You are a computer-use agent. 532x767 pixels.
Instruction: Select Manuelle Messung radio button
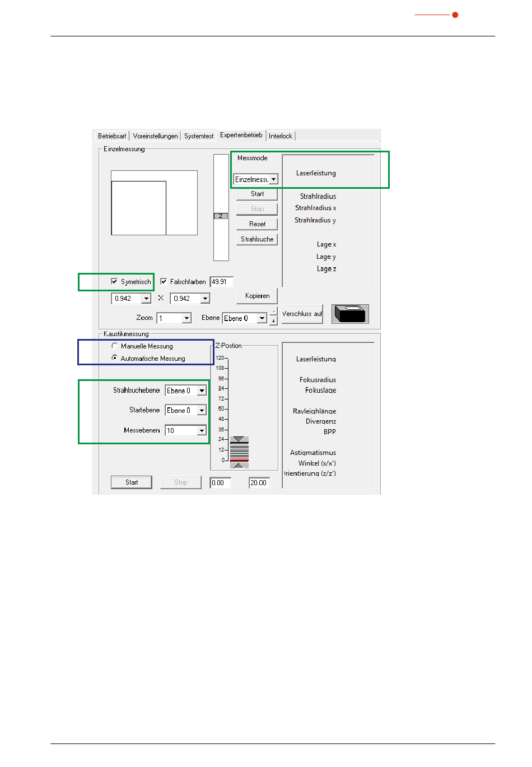pyautogui.click(x=114, y=346)
